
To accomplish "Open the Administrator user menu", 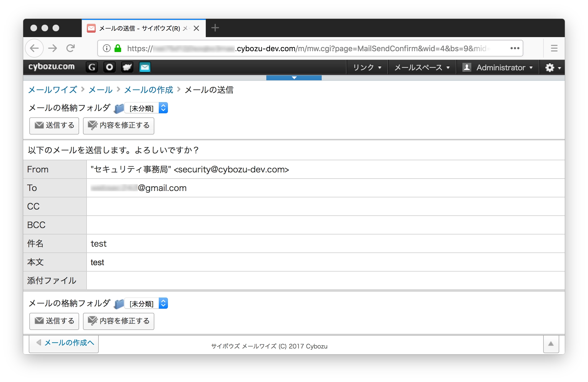I will [x=498, y=68].
